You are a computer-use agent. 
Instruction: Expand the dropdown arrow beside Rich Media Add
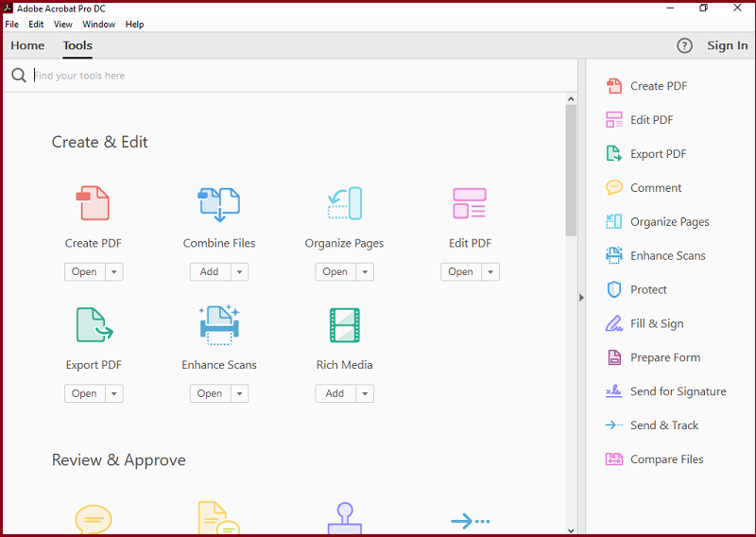coord(365,393)
